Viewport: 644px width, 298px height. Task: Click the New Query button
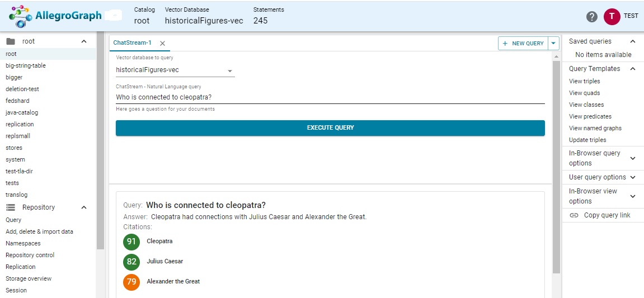point(523,44)
